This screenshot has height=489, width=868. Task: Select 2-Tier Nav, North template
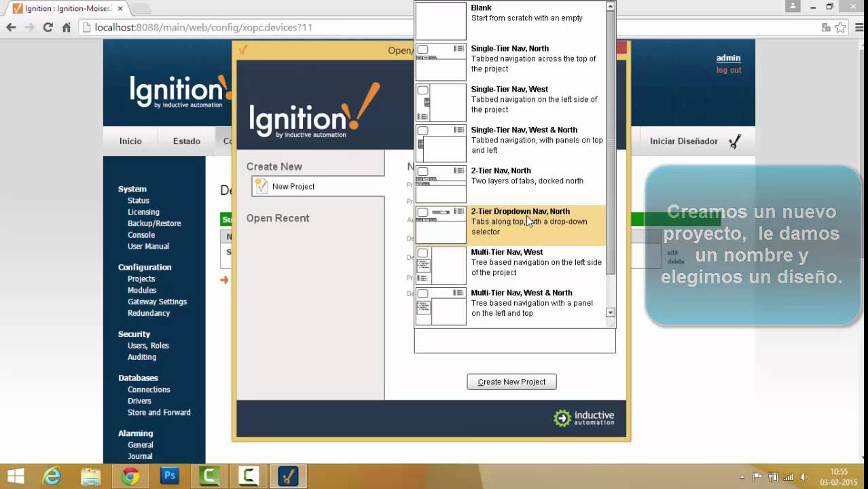510,184
